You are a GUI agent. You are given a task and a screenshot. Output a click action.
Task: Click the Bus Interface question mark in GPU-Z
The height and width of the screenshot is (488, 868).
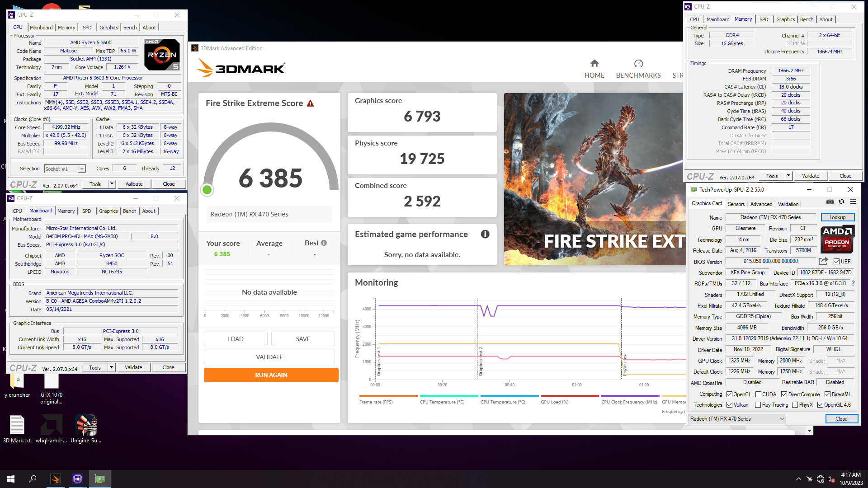(x=853, y=283)
